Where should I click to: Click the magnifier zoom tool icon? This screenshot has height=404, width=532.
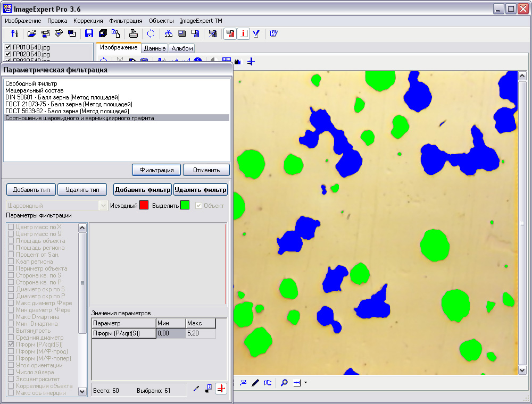click(x=284, y=382)
